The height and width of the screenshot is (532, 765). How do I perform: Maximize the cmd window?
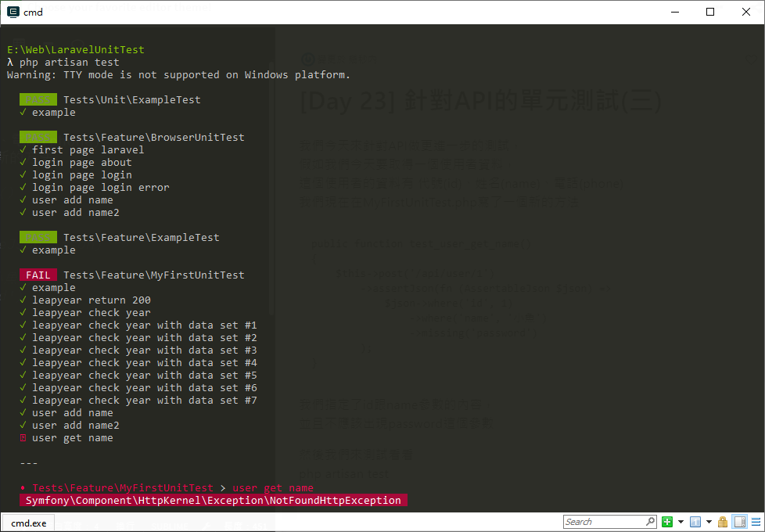coord(710,12)
